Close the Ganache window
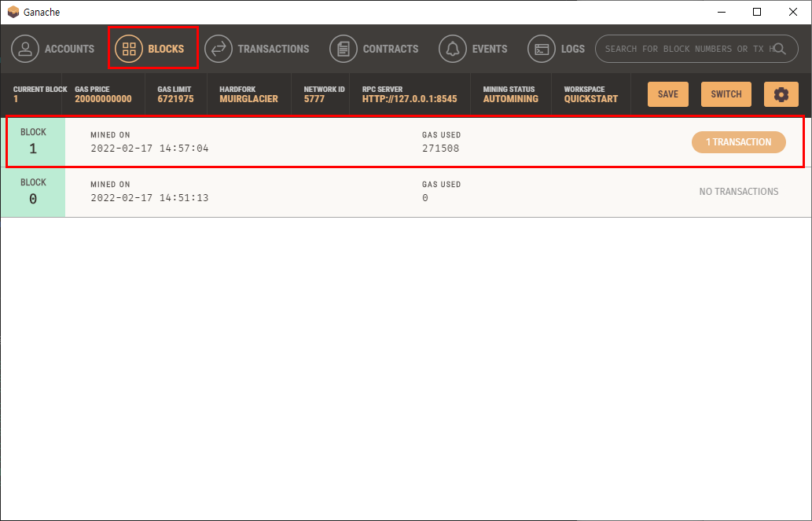The width and height of the screenshot is (812, 521). 793,12
